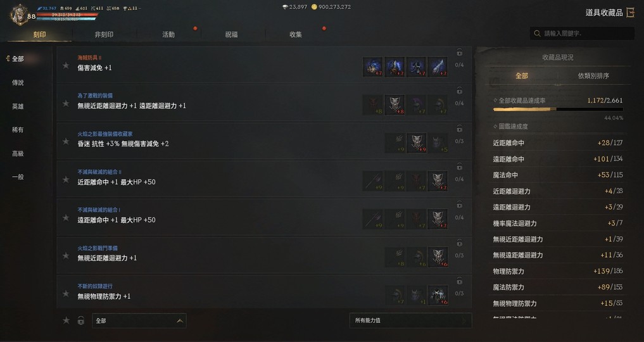Expand the 所有能力值 selector

(411, 320)
